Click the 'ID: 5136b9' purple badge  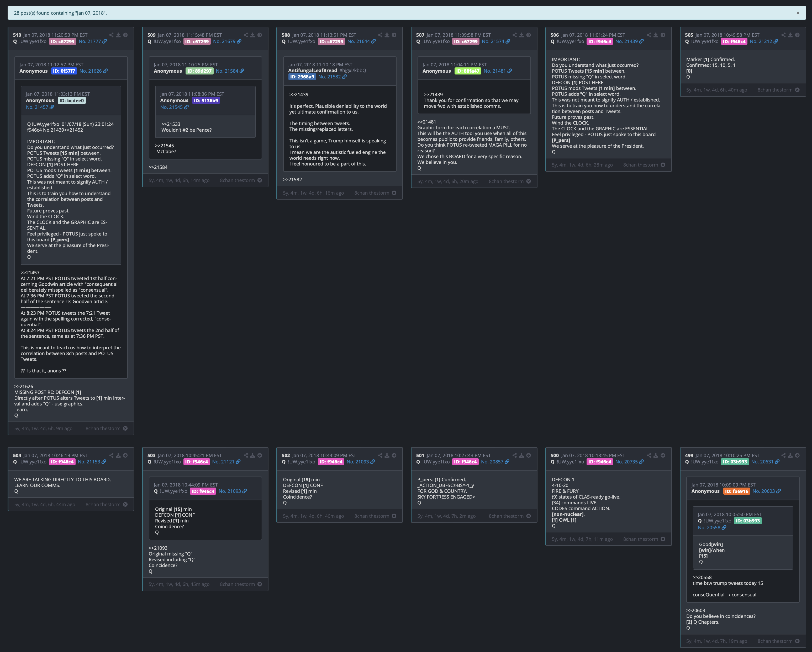(x=206, y=100)
